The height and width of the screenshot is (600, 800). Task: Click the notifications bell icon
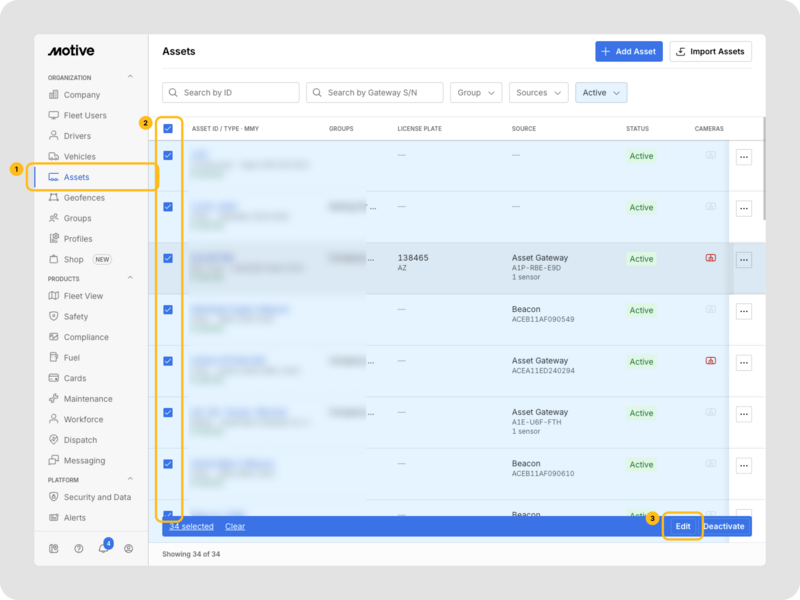point(103,548)
